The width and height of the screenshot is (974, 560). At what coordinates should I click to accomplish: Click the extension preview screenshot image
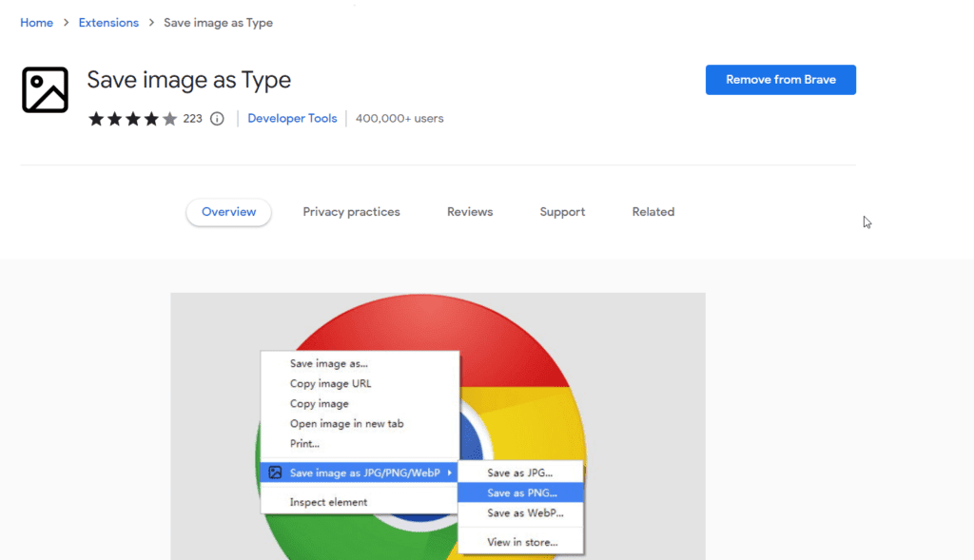(x=438, y=427)
